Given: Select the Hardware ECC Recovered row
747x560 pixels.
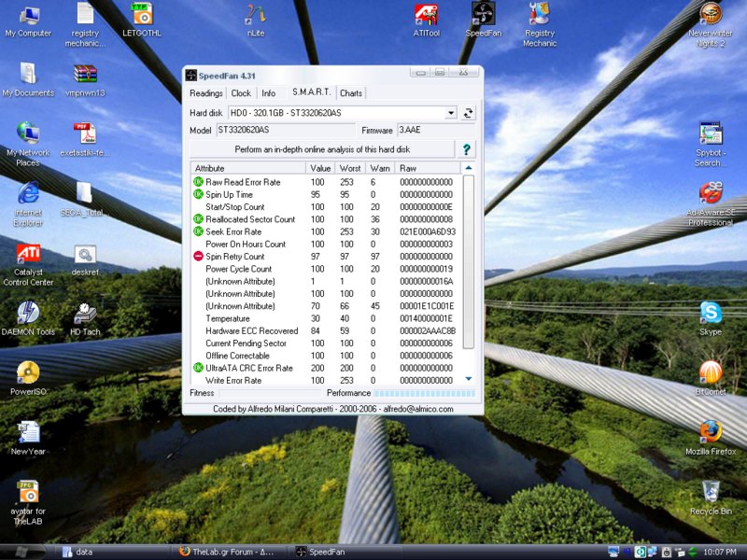Looking at the screenshot, I should click(x=326, y=331).
